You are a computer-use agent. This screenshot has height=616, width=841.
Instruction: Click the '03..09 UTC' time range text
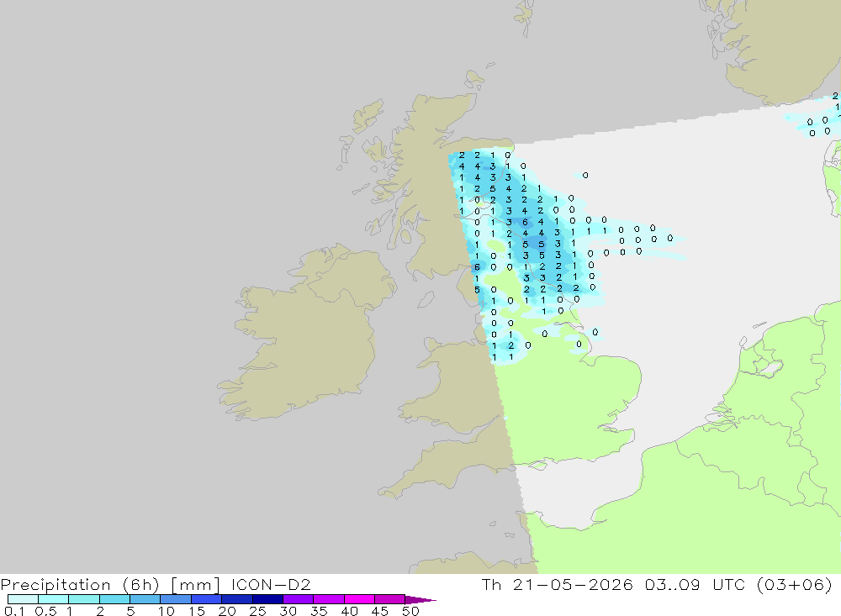(x=696, y=584)
